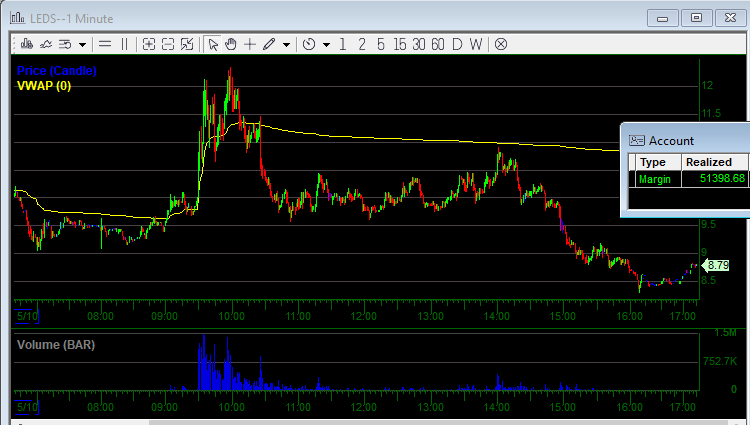Open the studies line chart icon
This screenshot has height=425, width=750.
[x=46, y=44]
